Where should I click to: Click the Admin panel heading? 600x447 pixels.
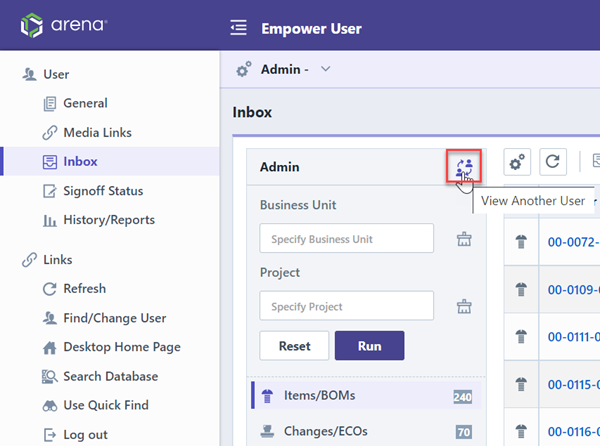coord(280,167)
